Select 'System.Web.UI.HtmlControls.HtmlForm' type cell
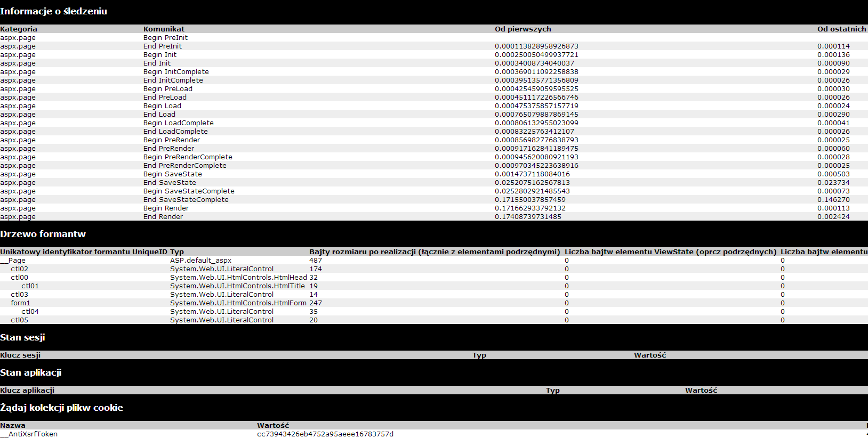Viewport: 868px width, 438px height. click(x=238, y=303)
